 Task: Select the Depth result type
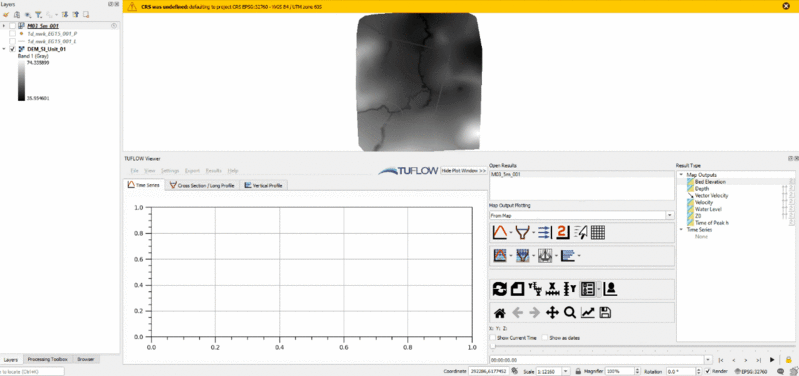pyautogui.click(x=702, y=189)
